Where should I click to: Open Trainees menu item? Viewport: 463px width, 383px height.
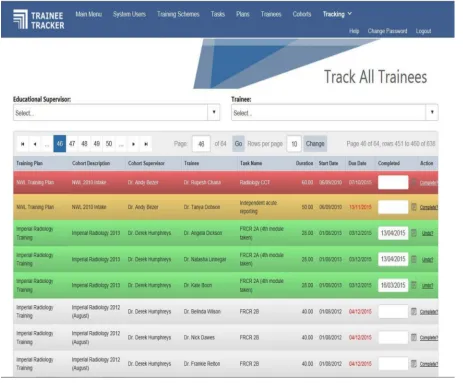271,14
